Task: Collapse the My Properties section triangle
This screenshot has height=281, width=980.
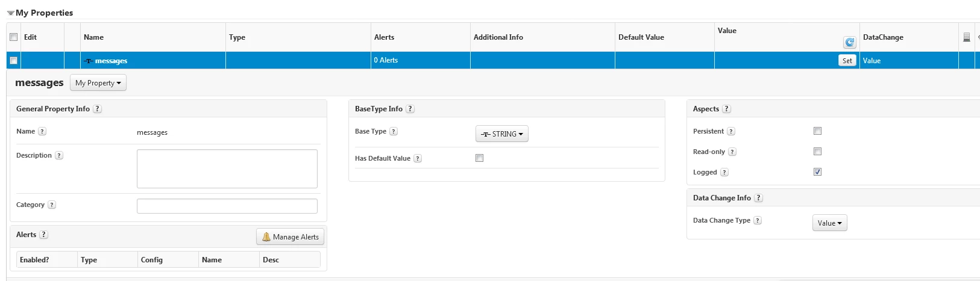Action: tap(10, 13)
